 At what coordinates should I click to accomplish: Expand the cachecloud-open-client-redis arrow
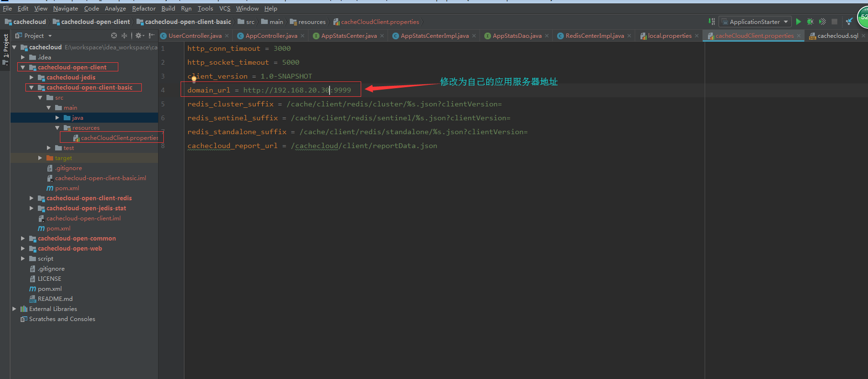pos(32,198)
